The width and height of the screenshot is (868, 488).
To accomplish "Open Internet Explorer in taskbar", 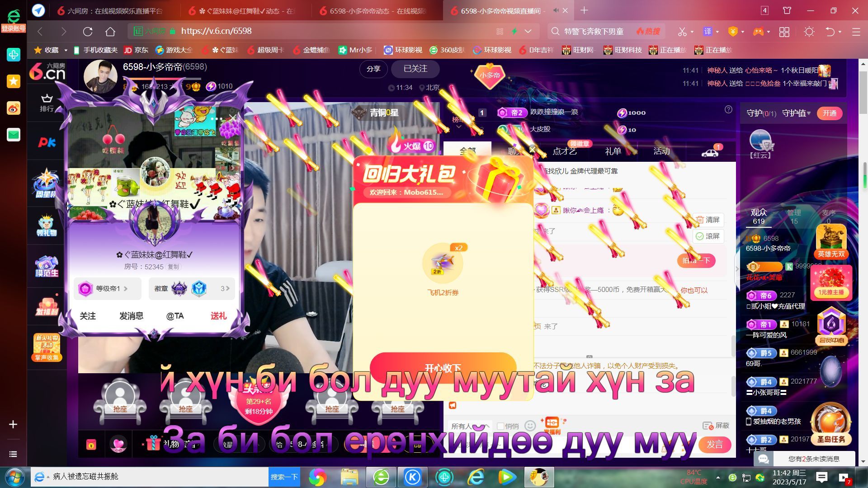I will (x=476, y=477).
